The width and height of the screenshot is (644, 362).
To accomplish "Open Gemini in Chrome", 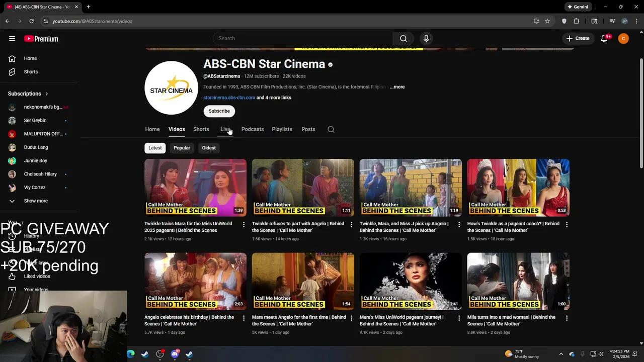I will [x=578, y=7].
